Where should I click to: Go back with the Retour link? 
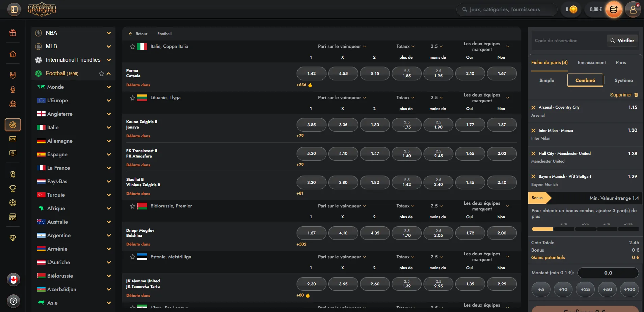[138, 34]
